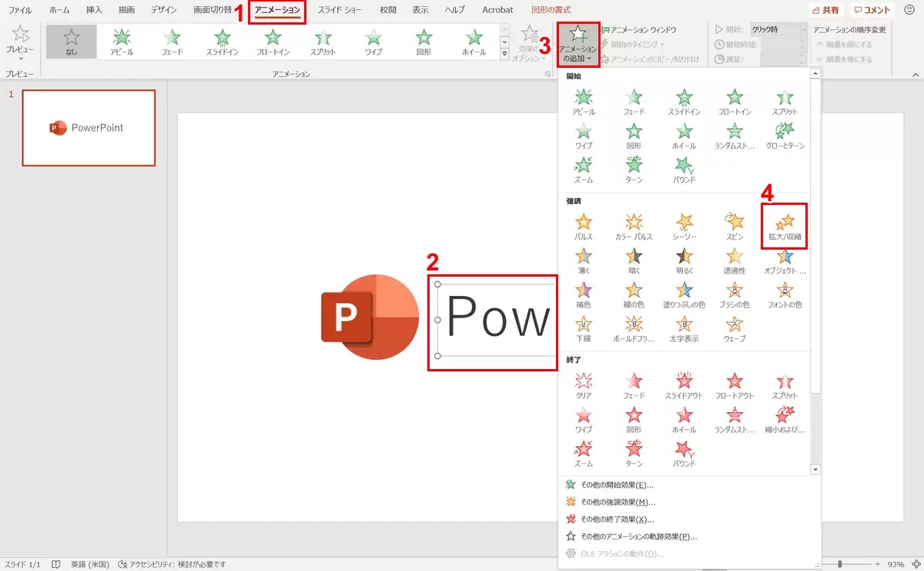Image resolution: width=924 pixels, height=571 pixels.
Task: Open the アニメーション tab
Action: [x=278, y=11]
